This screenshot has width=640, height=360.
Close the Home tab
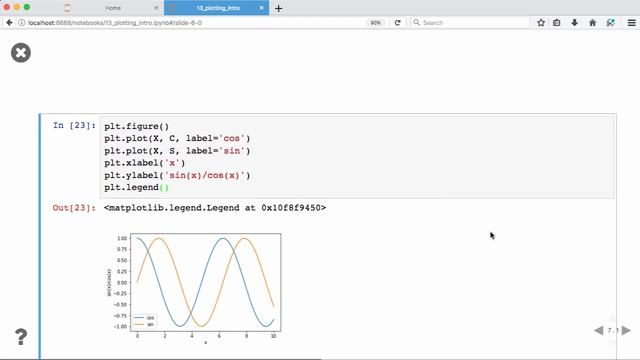coord(156,8)
